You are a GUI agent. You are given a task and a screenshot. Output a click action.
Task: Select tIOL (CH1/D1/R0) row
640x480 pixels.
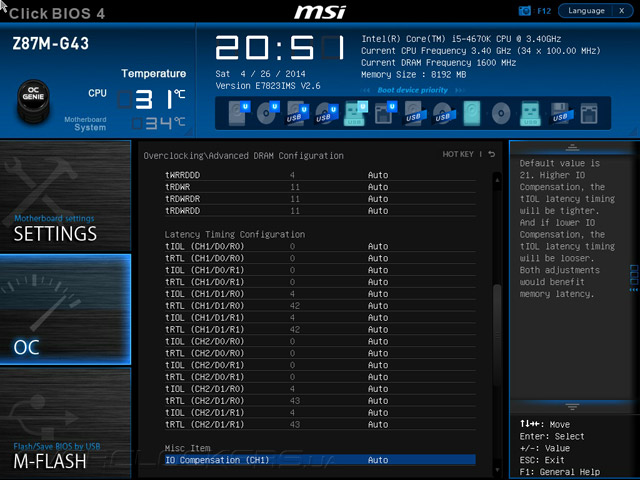coord(320,294)
